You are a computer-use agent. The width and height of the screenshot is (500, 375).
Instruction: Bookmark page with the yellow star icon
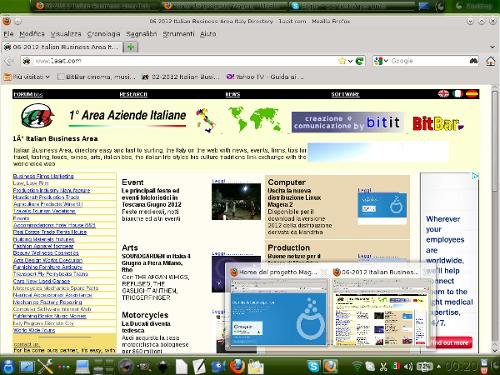(x=342, y=61)
